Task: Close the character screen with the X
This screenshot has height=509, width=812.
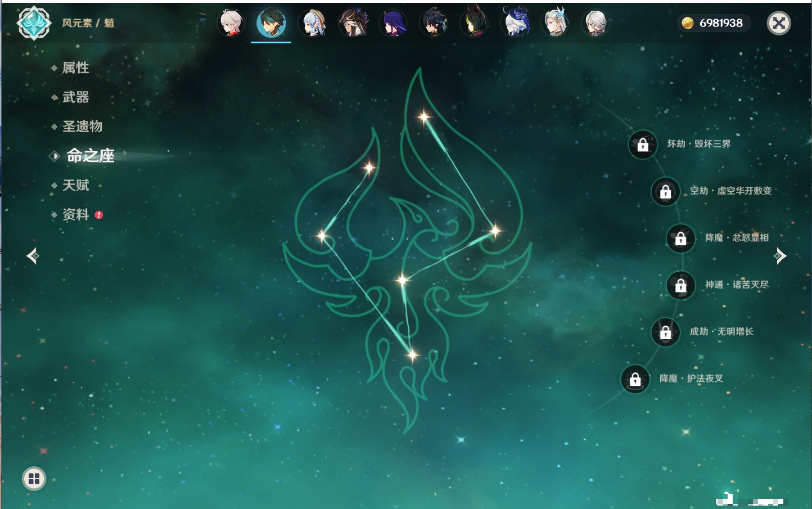Action: click(x=779, y=23)
